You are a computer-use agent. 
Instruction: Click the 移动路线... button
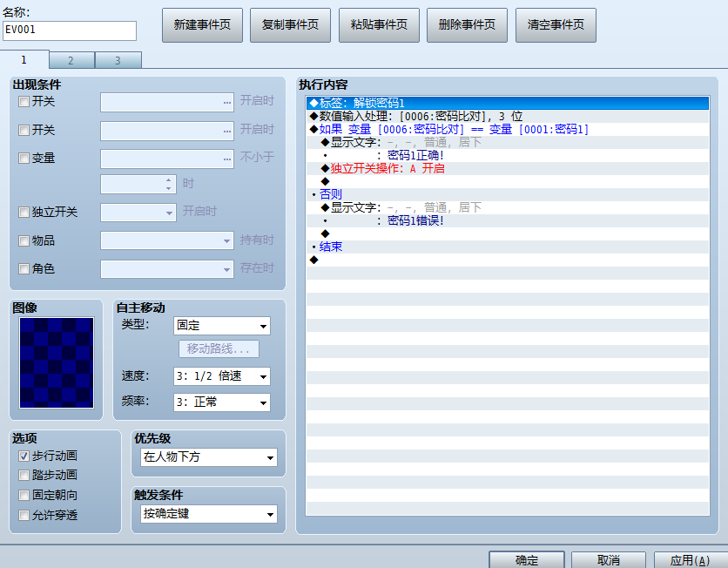click(219, 348)
